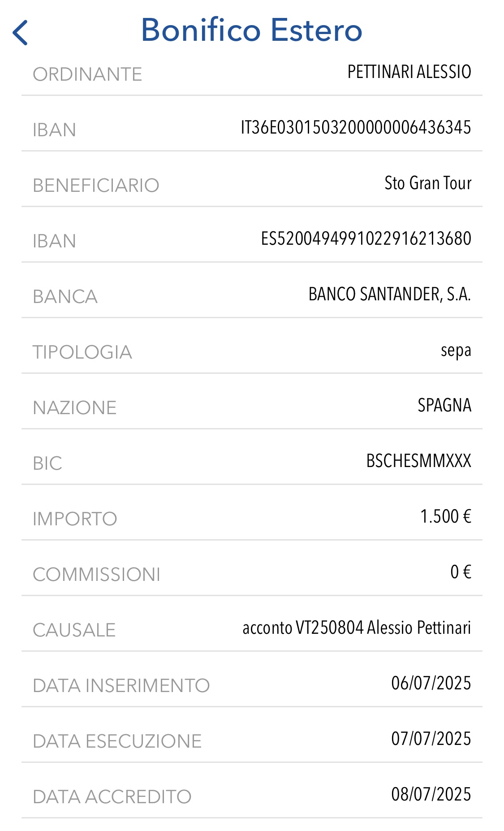Select the importo amount 1.500 €
The image size is (504, 831).
click(446, 516)
